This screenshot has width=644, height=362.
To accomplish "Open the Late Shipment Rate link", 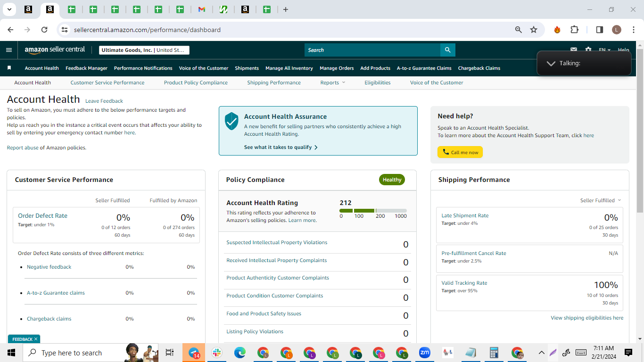I will (465, 215).
